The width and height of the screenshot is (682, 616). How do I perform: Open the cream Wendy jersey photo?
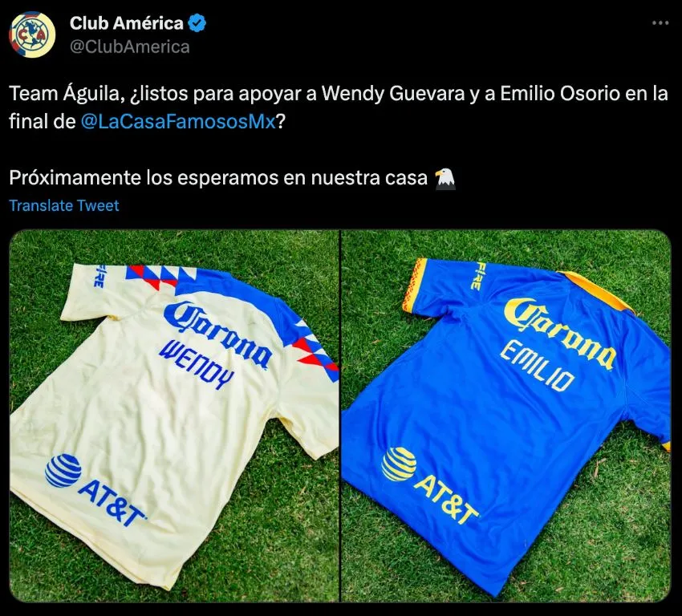tap(174, 415)
